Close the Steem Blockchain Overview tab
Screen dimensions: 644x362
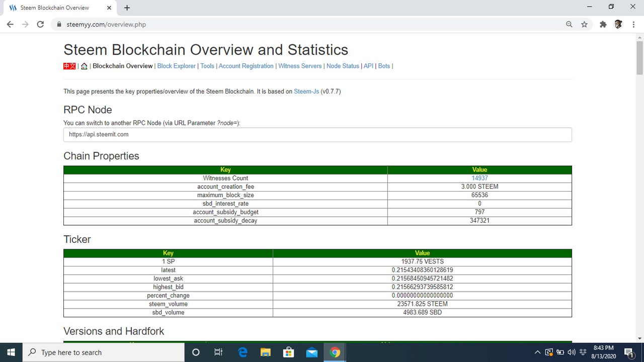109,8
